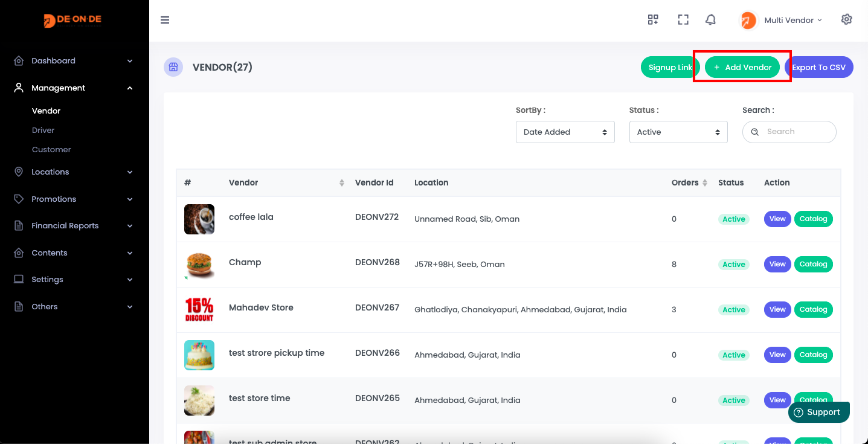Click the Export To CSV button
Image resolution: width=868 pixels, height=444 pixels.
pos(819,67)
